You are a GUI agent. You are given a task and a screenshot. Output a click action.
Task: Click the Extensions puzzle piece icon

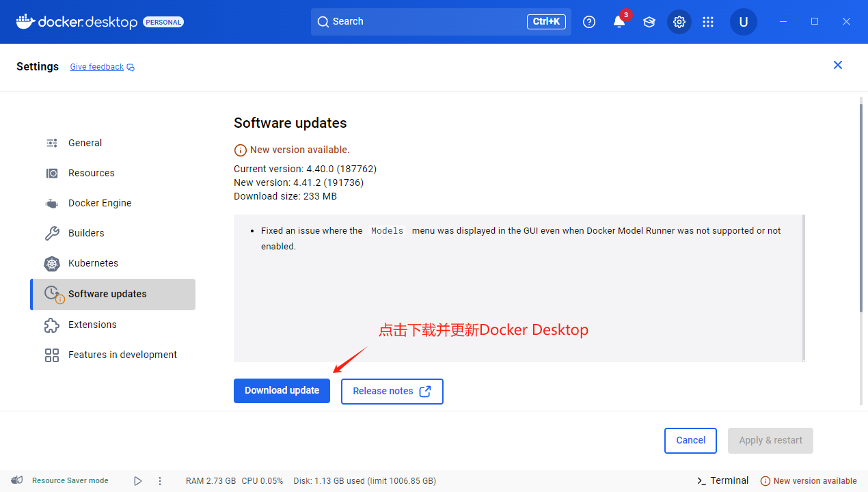52,325
